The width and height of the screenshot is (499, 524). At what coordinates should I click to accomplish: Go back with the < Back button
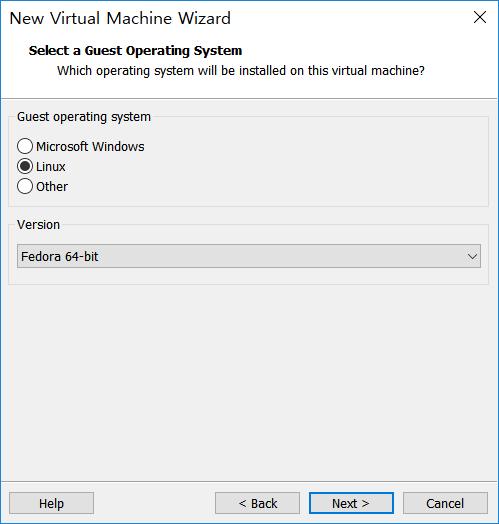(x=257, y=503)
